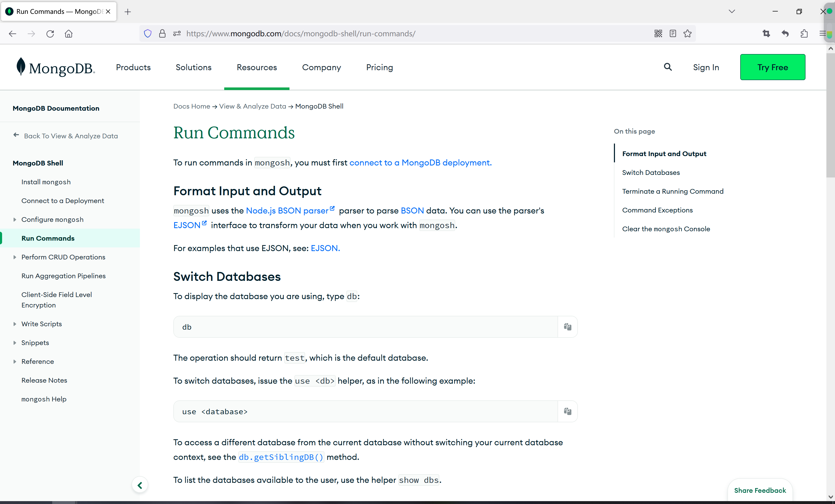
Task: Open Node.js BSON parser link
Action: (287, 211)
